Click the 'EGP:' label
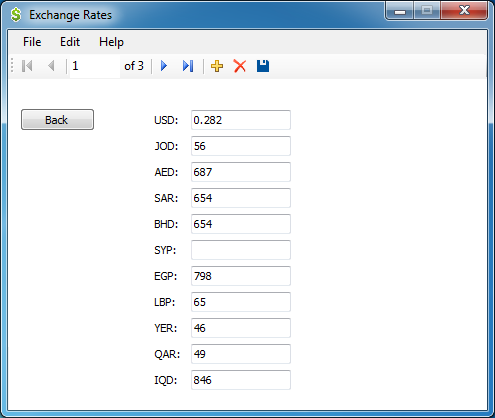Viewport: 495px width, 418px height. [165, 276]
